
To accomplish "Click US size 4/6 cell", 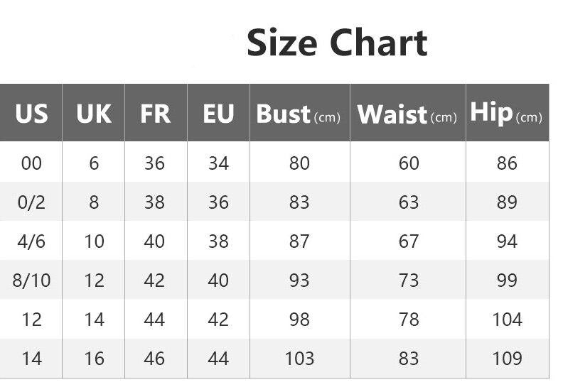I will [31, 241].
